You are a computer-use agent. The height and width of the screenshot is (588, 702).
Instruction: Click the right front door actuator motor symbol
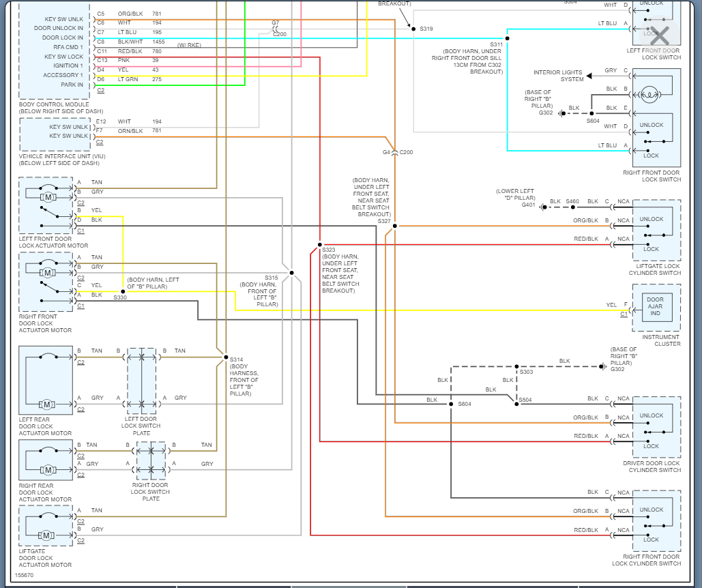point(48,272)
